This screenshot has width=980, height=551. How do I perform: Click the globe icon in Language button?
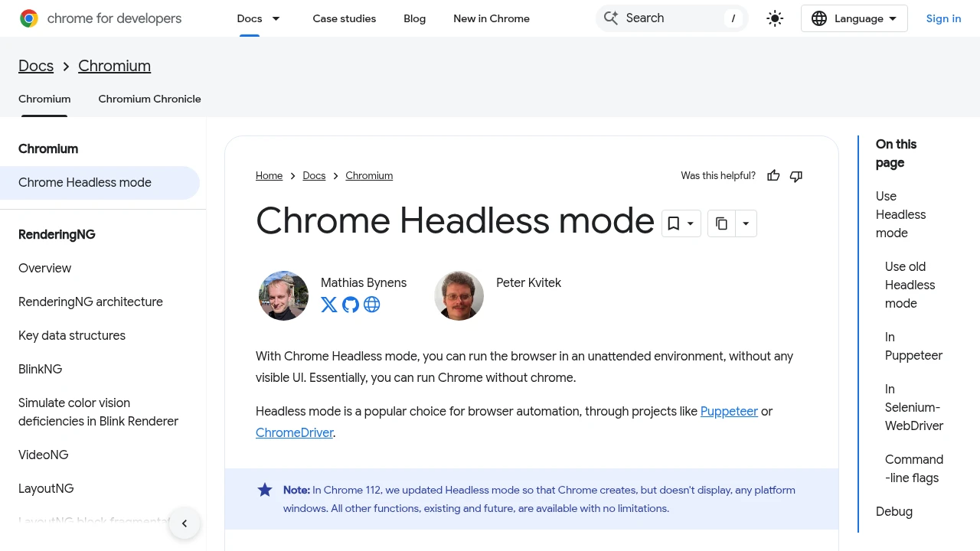click(819, 18)
